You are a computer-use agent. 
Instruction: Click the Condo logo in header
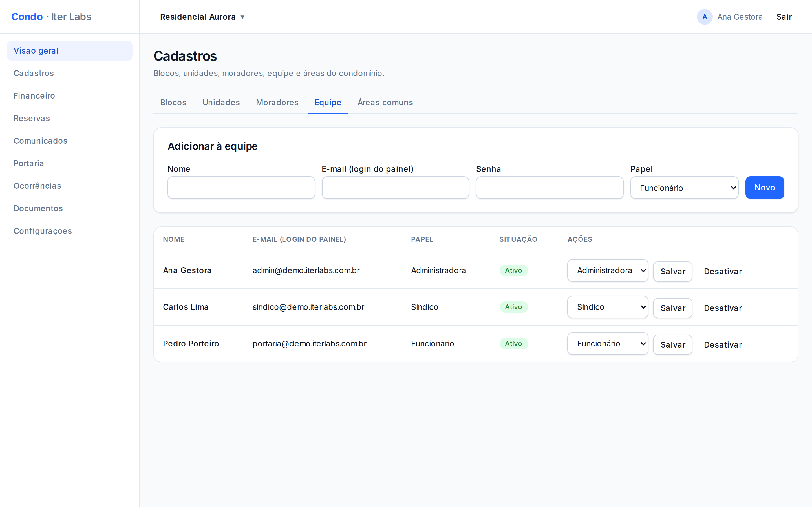pos(27,17)
